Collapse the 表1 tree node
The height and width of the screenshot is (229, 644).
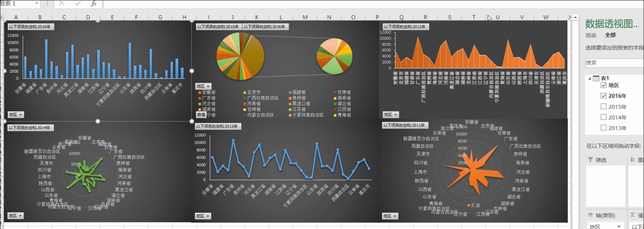tap(589, 78)
